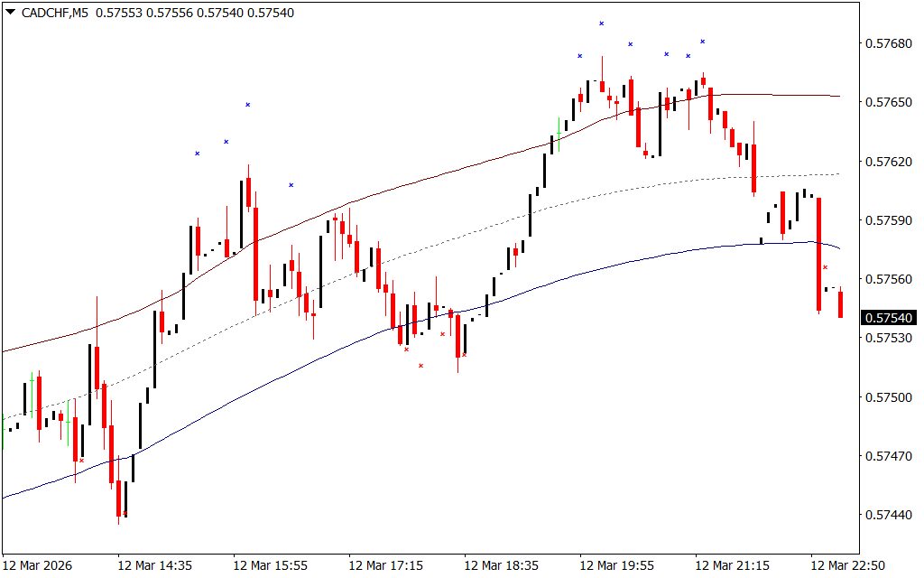This screenshot has width=924, height=578.
Task: Open the dropdown triangle beside CADCHF,M5
Action: (x=10, y=13)
